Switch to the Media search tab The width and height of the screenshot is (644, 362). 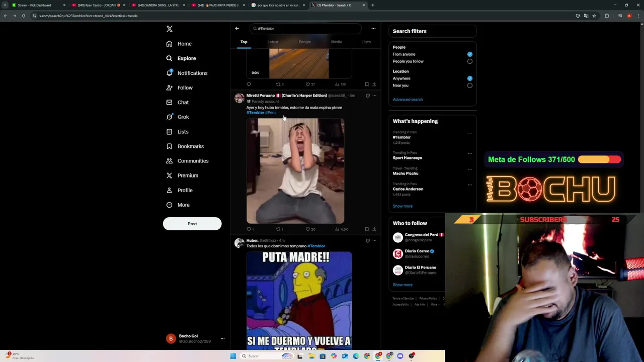point(337,42)
